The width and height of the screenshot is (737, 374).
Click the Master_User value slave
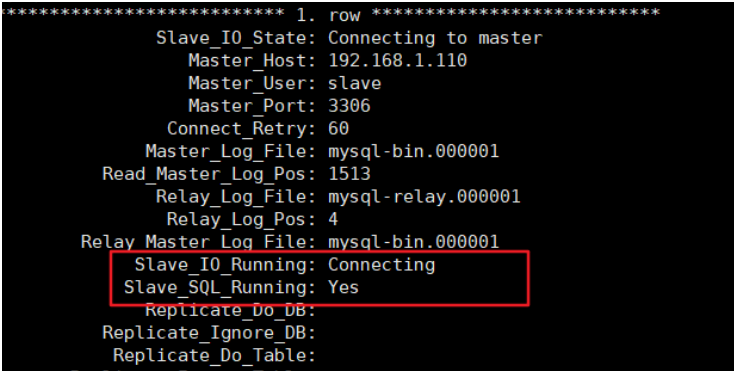tap(354, 83)
